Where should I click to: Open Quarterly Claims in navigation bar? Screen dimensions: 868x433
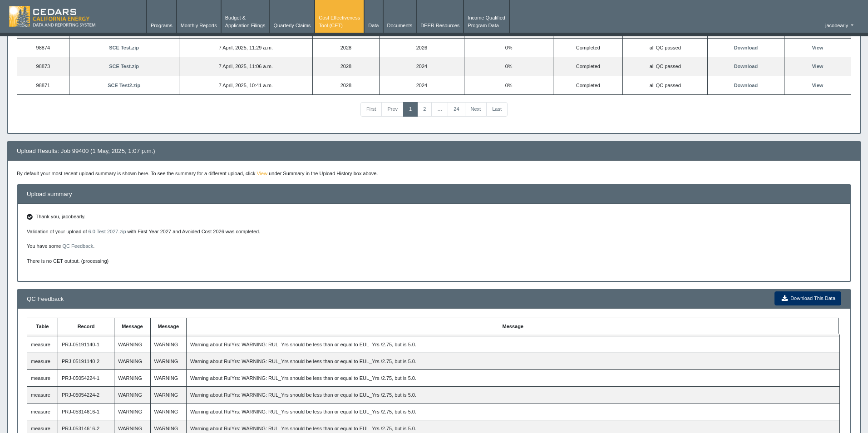291,25
